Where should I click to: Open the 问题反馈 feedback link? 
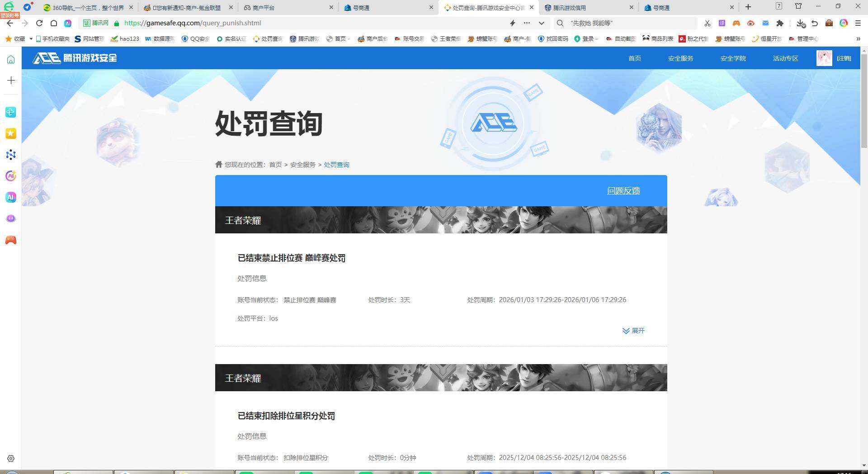pos(623,191)
